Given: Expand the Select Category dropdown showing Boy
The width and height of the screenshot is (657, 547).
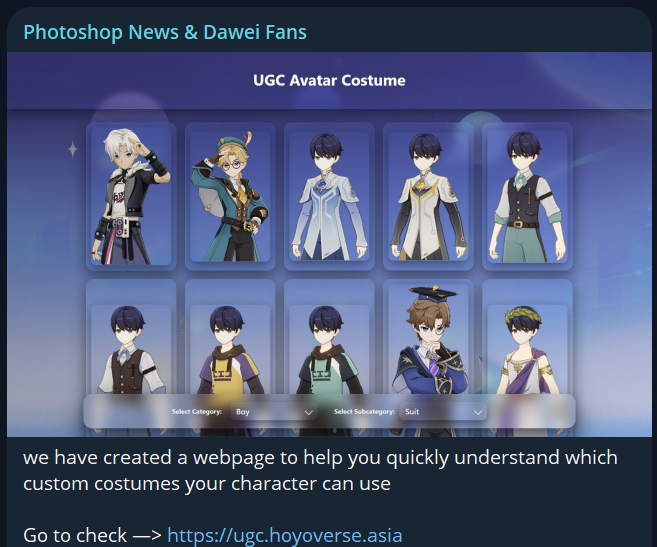Looking at the screenshot, I should point(274,412).
